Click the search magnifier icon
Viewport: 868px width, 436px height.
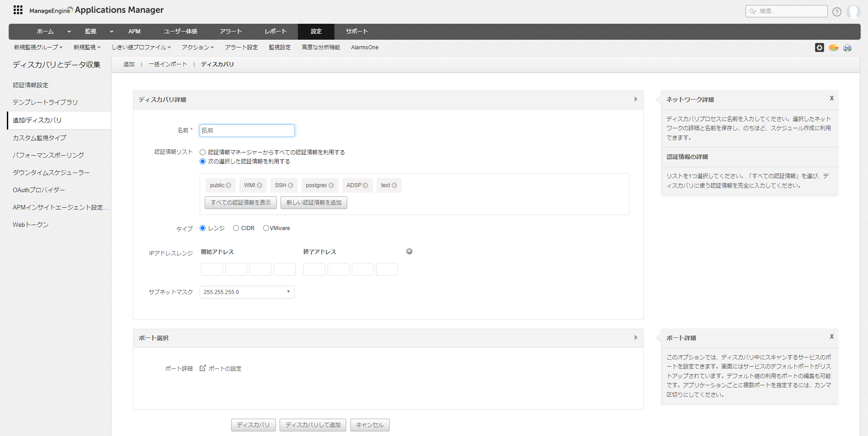click(752, 11)
